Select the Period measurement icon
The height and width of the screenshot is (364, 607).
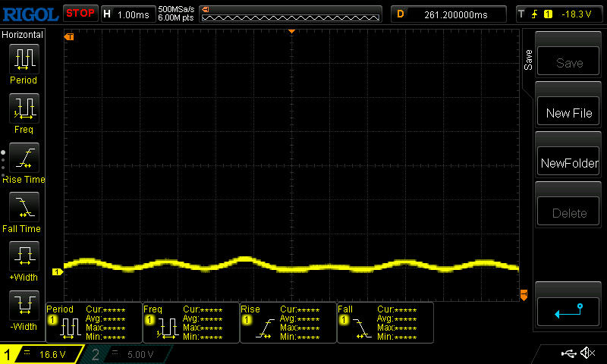(x=24, y=59)
